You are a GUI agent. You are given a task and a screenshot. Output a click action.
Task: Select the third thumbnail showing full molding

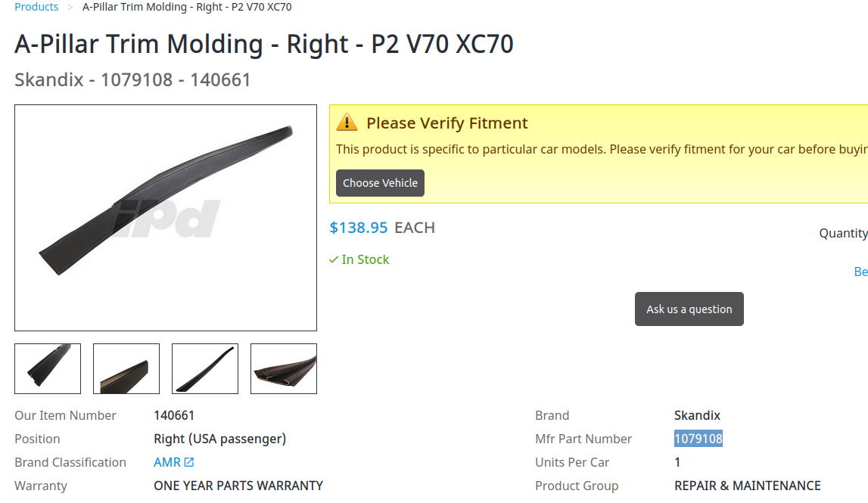tap(205, 368)
